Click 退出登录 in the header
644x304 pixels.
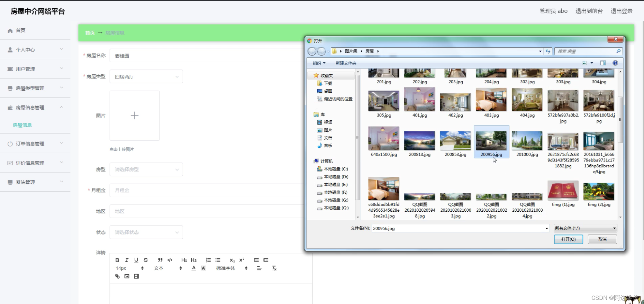coord(622,11)
